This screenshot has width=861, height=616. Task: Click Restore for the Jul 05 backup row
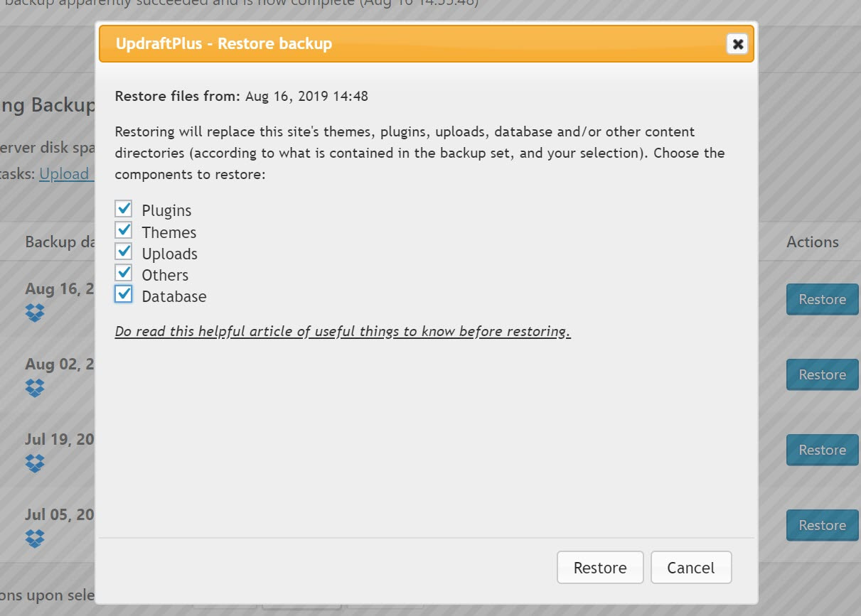(x=822, y=525)
